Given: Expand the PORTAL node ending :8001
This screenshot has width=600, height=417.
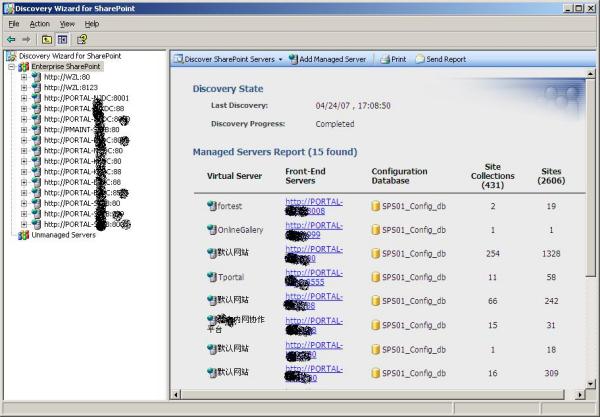Looking at the screenshot, I should 24,98.
